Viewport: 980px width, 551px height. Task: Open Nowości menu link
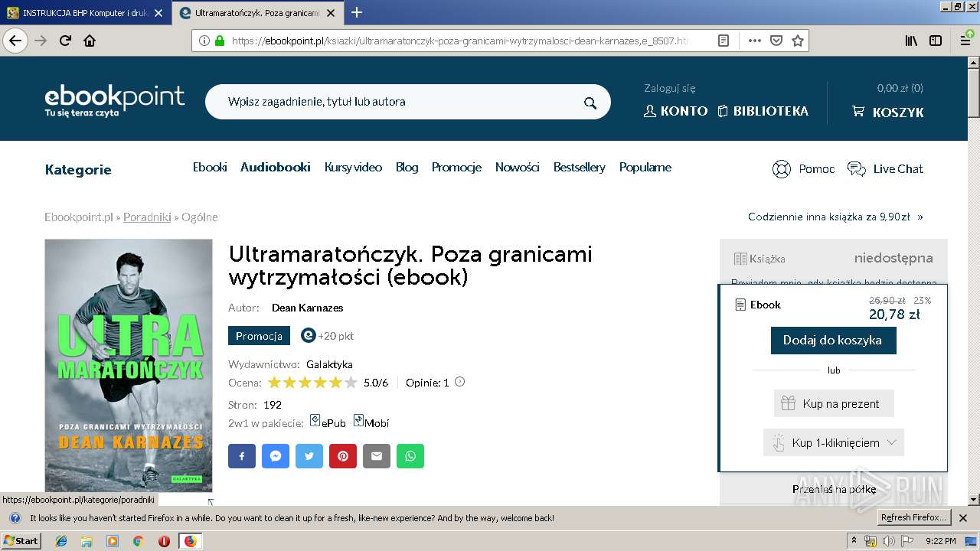(517, 167)
